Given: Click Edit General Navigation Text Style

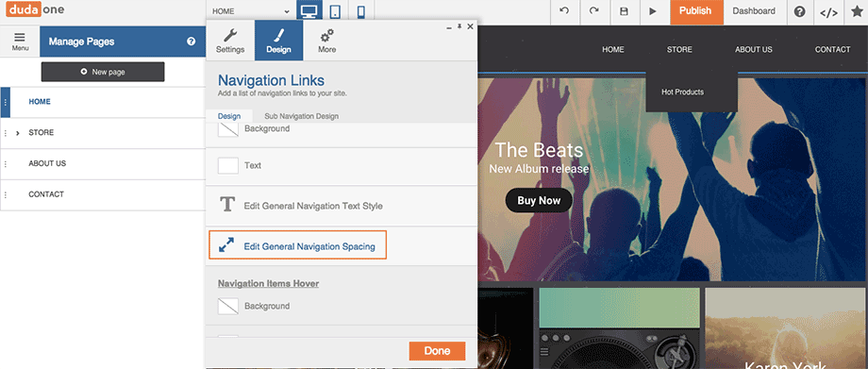Looking at the screenshot, I should tap(313, 206).
